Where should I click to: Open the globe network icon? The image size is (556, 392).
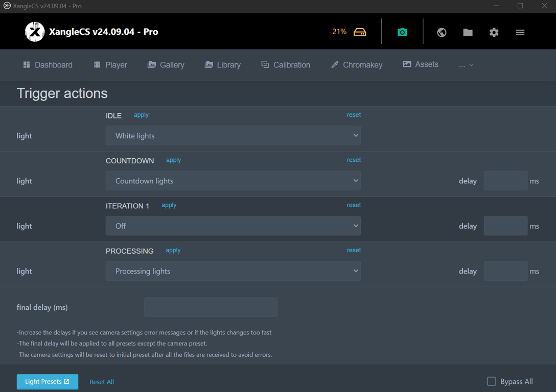pos(442,33)
